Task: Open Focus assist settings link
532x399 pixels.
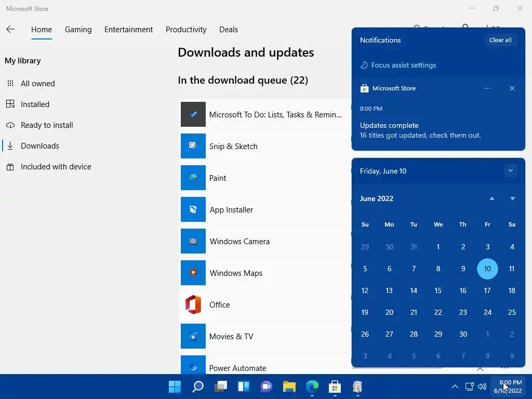Action: click(x=398, y=65)
